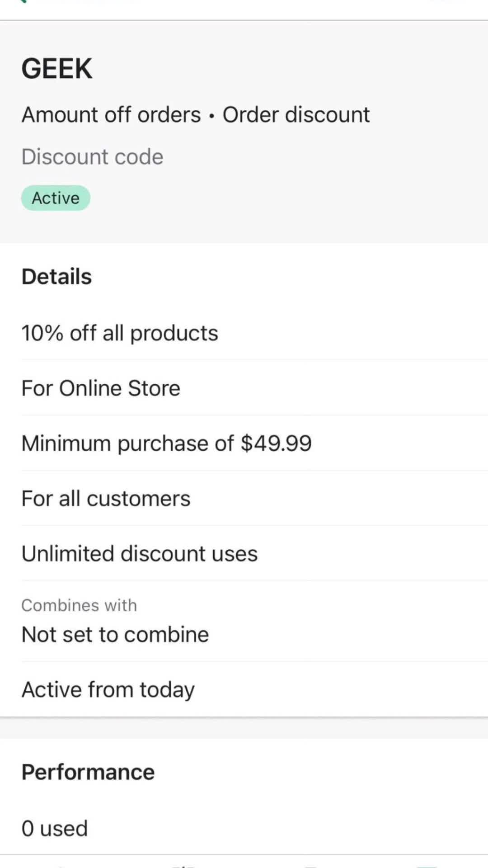Tap the gray divider band above Performance
The image size is (488, 868).
[x=244, y=728]
